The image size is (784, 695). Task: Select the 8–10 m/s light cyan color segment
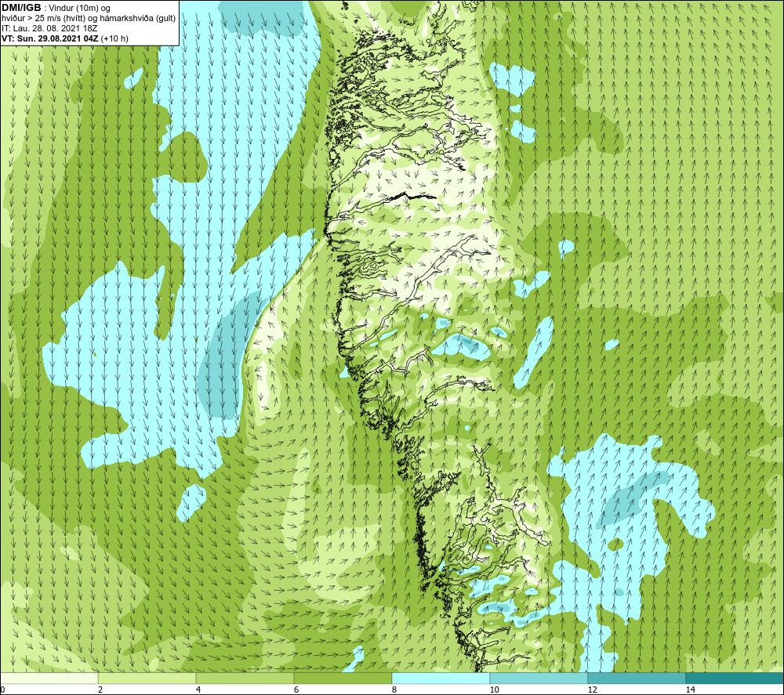441,679
